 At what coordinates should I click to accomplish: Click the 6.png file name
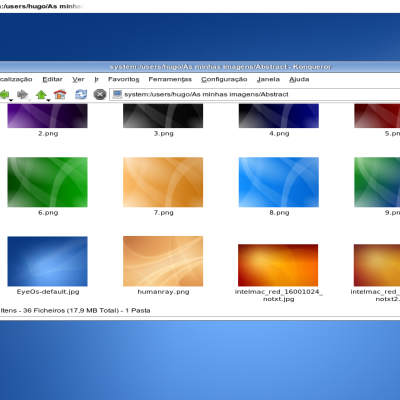(x=48, y=213)
